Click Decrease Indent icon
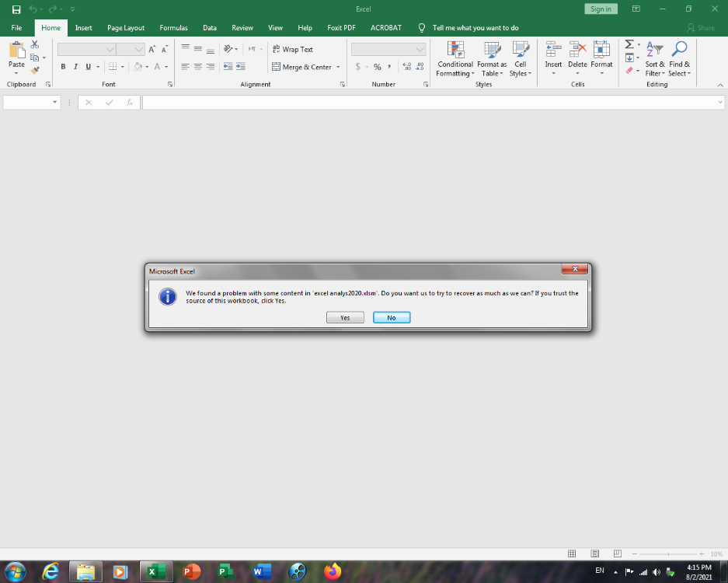 tap(228, 66)
